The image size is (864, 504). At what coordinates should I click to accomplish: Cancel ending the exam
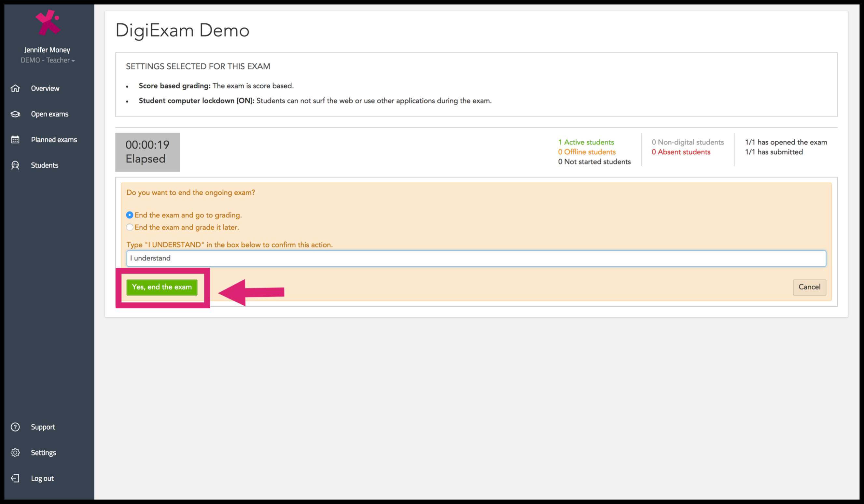(x=809, y=287)
